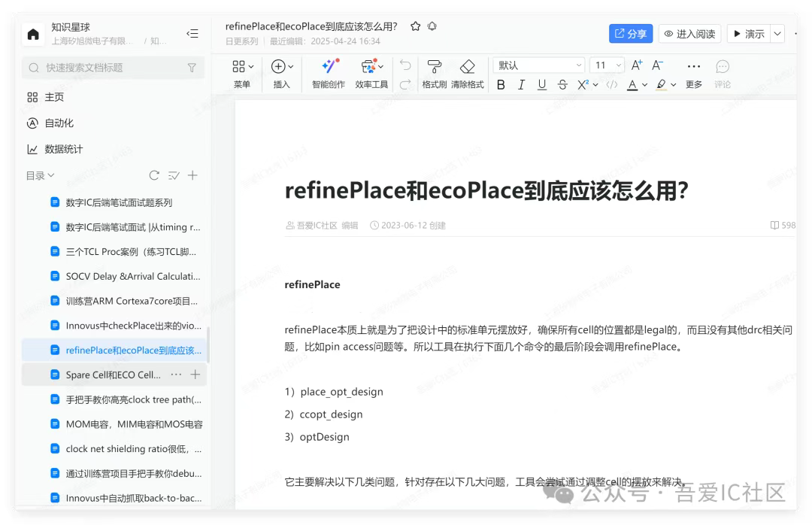
Task: Add a sub-document under Spare Cell和ECO Cell
Action: click(x=195, y=374)
